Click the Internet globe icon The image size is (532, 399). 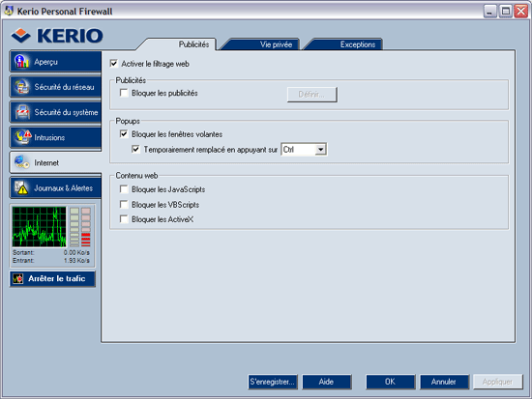(21, 162)
